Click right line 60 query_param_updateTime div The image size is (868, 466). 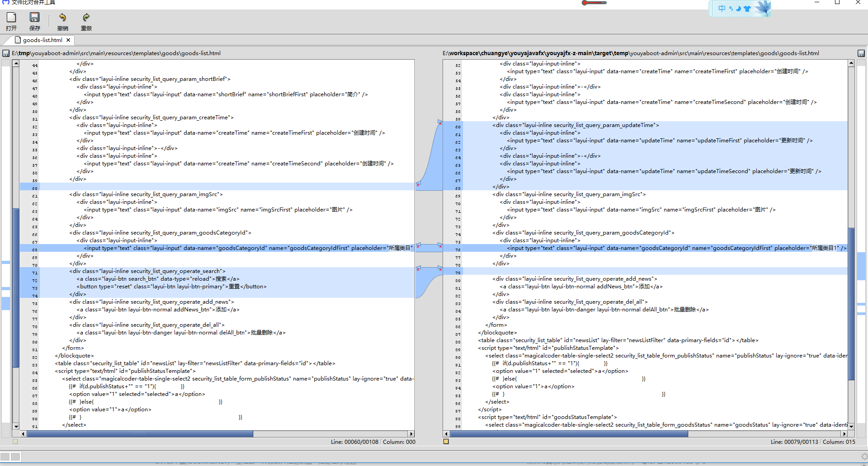click(x=576, y=125)
